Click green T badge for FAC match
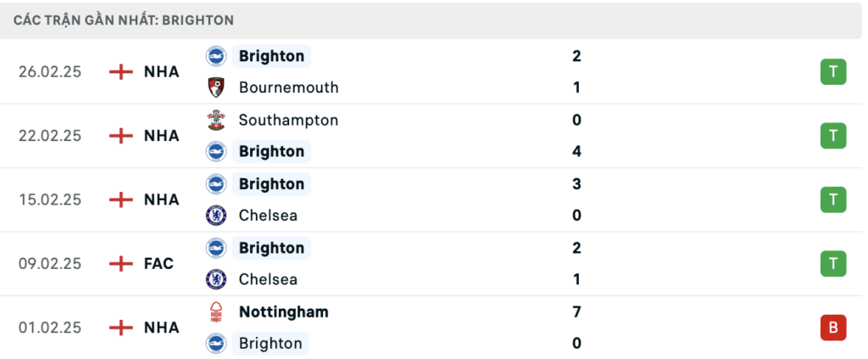The image size is (868, 359). pyautogui.click(x=833, y=264)
